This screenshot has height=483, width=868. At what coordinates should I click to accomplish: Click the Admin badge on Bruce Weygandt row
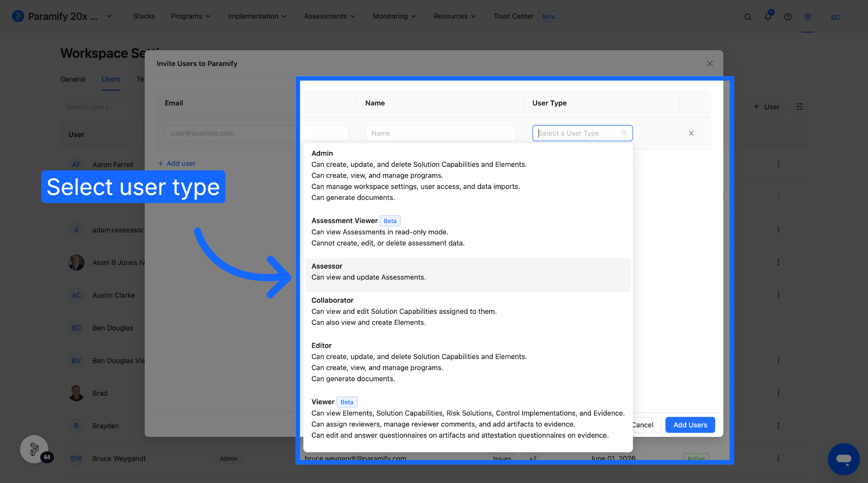(x=229, y=459)
